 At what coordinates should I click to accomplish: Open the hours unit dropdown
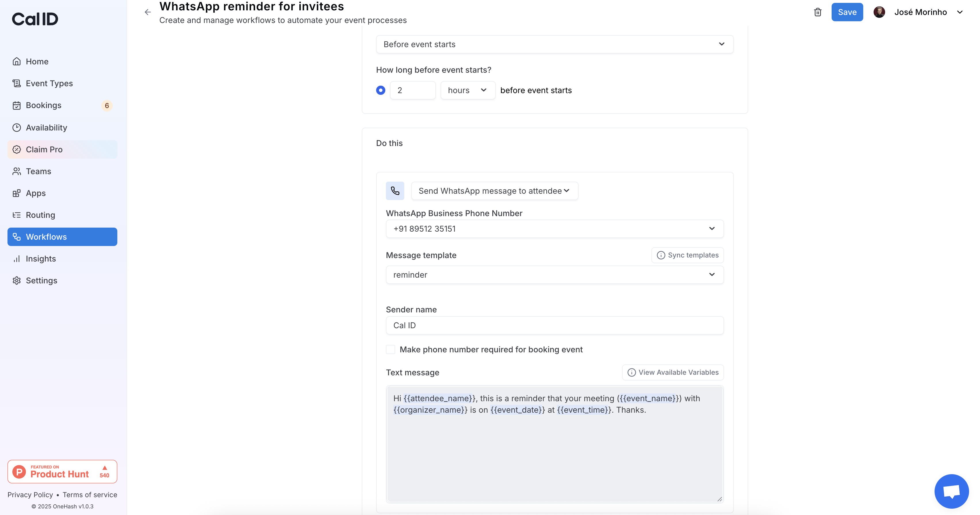point(468,91)
